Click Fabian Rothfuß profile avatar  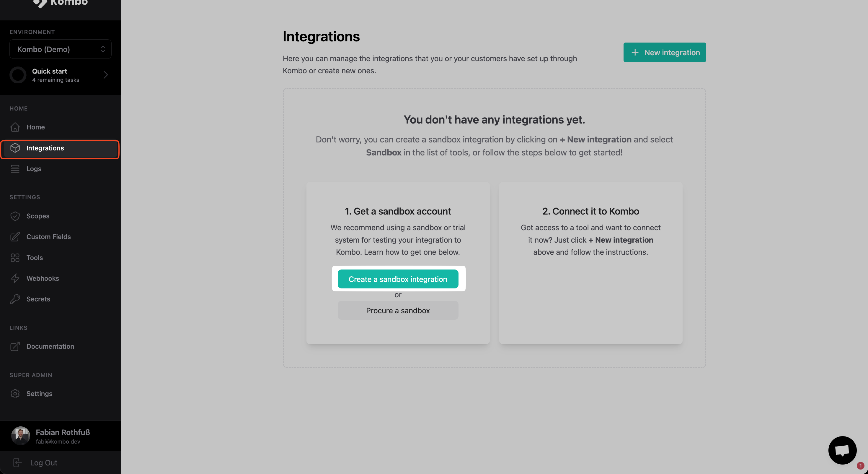click(21, 436)
